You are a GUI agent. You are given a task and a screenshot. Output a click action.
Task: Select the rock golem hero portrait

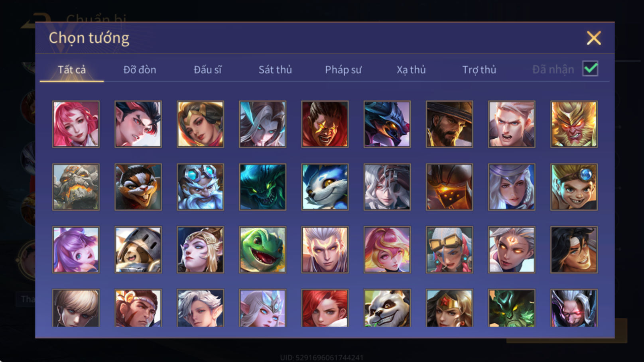pos(76,187)
